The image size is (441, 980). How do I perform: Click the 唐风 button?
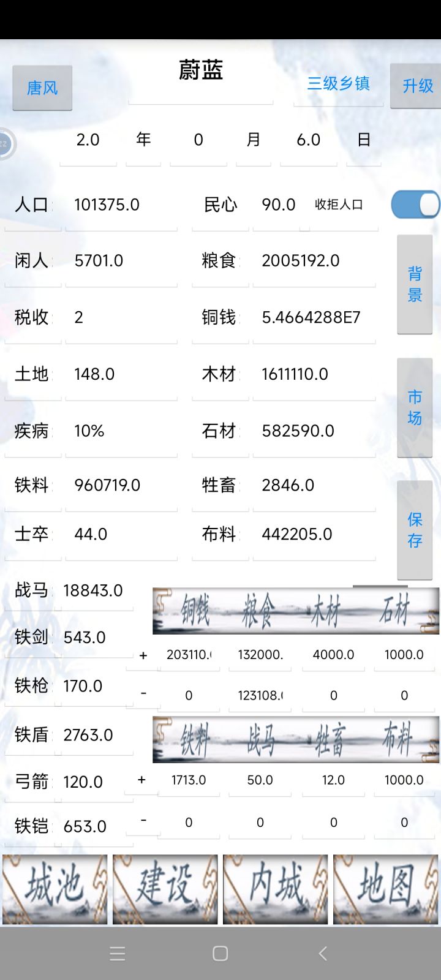pyautogui.click(x=42, y=88)
